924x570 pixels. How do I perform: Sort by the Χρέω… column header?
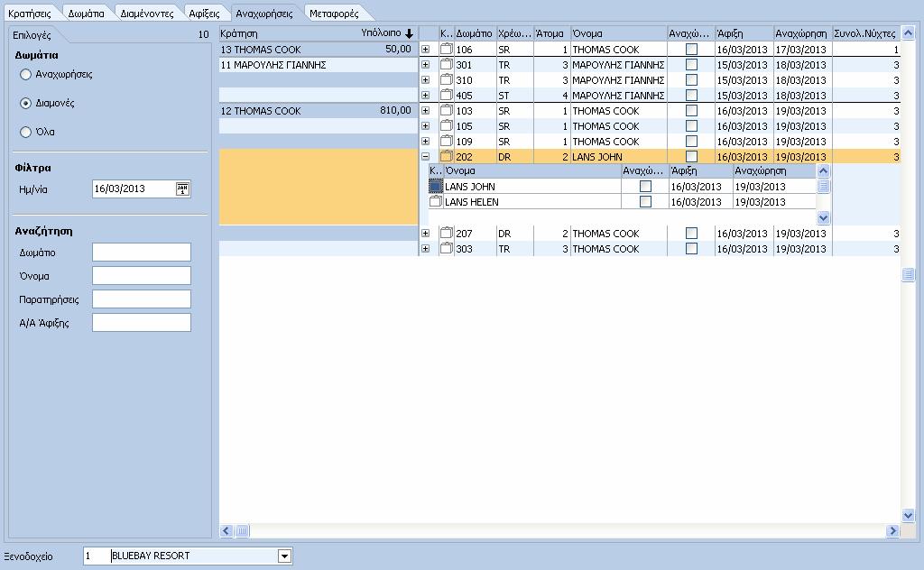click(514, 33)
